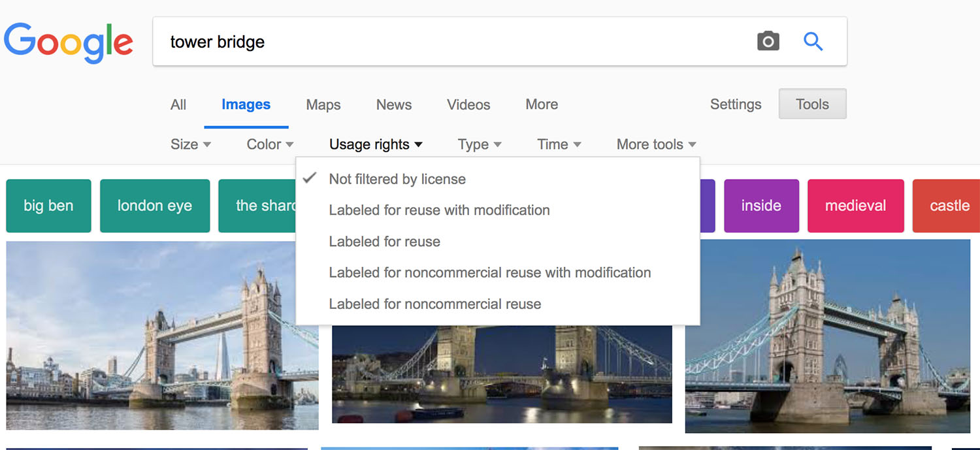
Task: Toggle the Tools button
Action: (x=813, y=104)
